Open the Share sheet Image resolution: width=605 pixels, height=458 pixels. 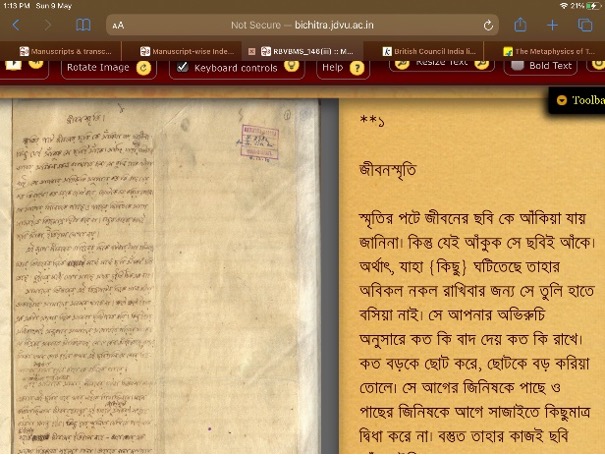519,24
